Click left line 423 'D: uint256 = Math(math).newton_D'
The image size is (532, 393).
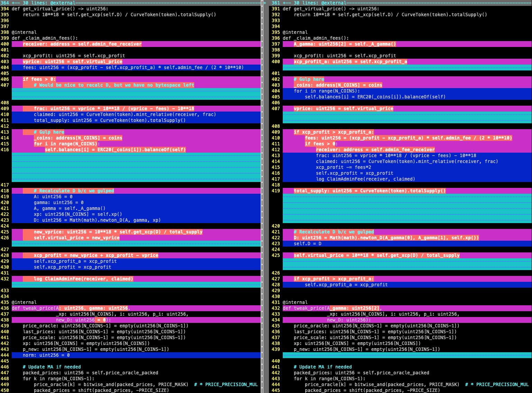(97, 220)
